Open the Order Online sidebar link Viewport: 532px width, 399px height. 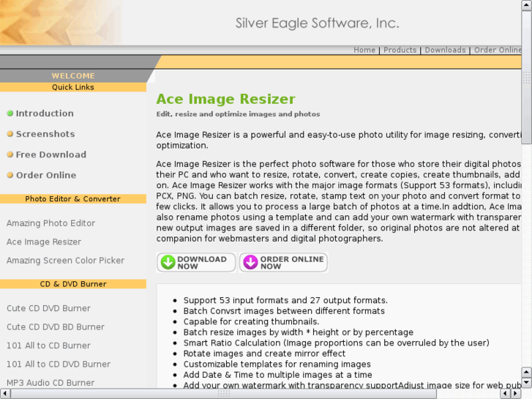point(46,175)
